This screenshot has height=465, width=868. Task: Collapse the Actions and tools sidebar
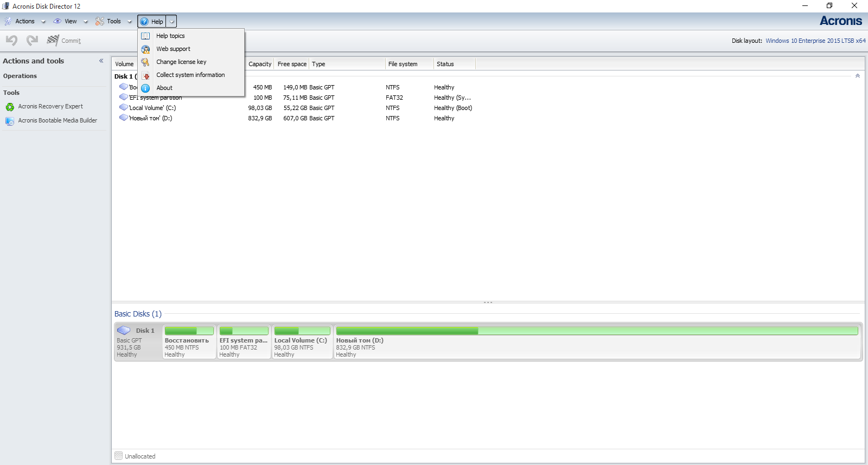101,61
